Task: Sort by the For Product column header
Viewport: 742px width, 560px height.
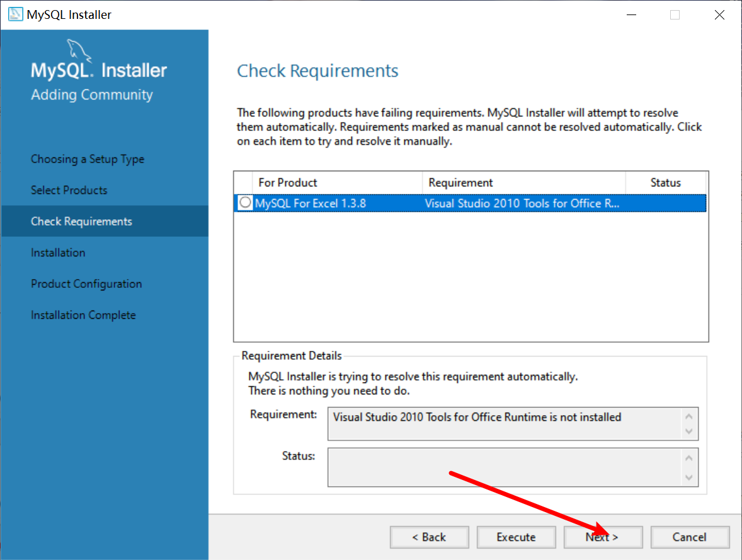Action: coord(337,183)
